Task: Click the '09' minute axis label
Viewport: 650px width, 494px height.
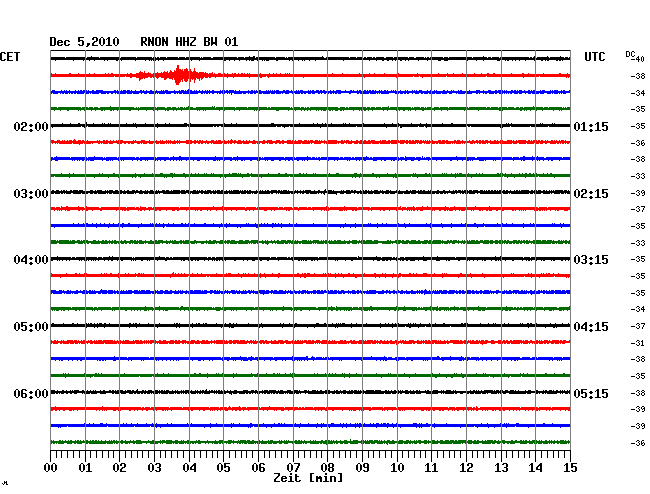Action: (x=362, y=467)
